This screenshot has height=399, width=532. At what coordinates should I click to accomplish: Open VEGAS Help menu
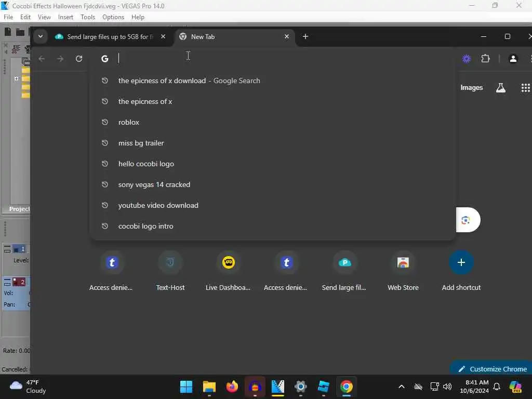coord(138,17)
